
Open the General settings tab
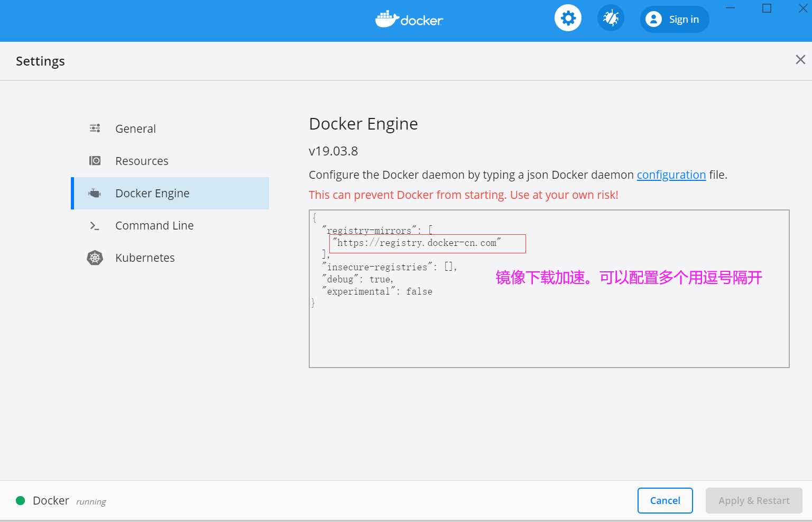[x=170, y=129]
